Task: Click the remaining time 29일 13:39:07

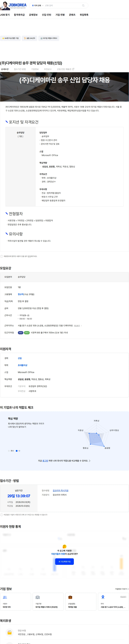Action: click(19, 496)
